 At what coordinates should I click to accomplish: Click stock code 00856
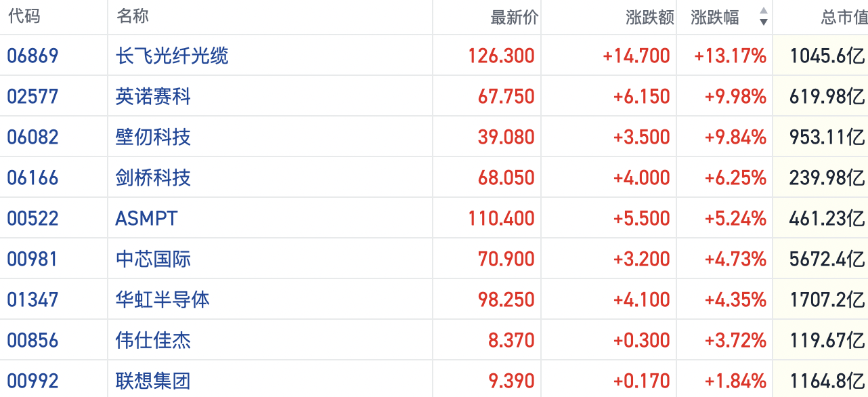[32, 340]
